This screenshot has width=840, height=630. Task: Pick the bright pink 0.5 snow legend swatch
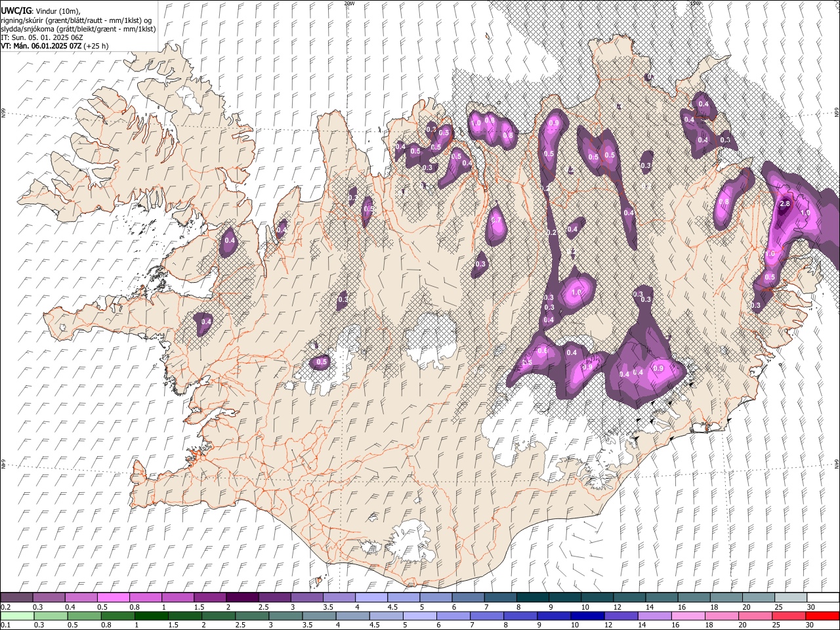[x=113, y=598]
